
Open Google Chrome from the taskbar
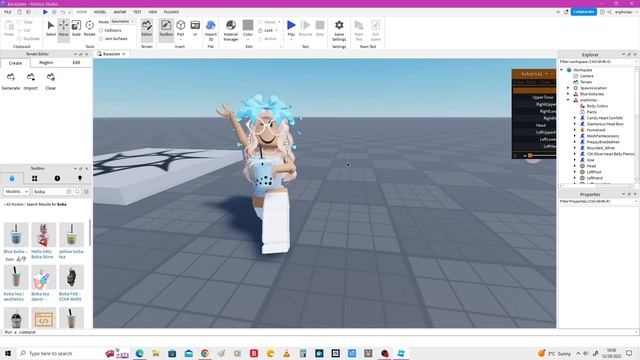tap(205, 353)
